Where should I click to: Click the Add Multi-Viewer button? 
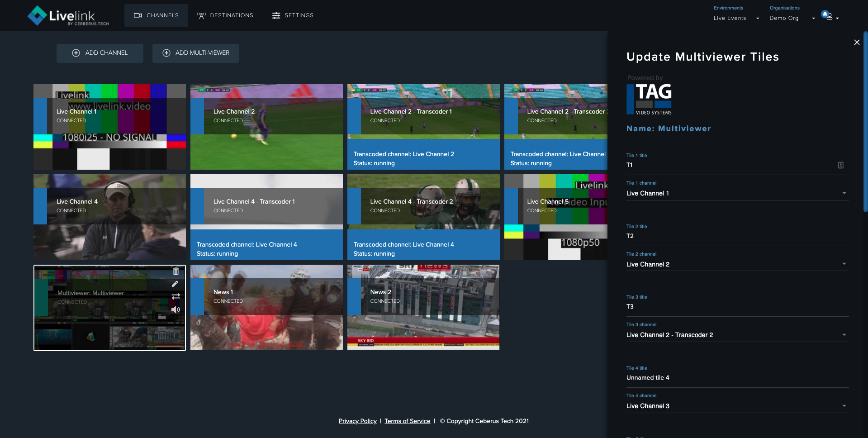click(196, 53)
